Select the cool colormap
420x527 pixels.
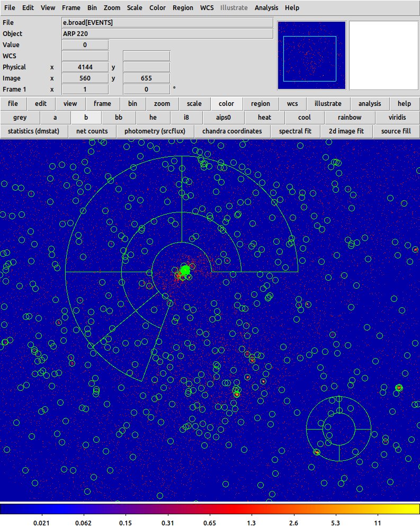305,117
